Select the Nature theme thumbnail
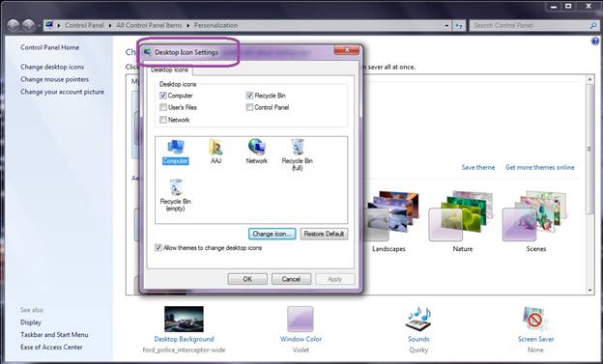Image resolution: width=603 pixels, height=364 pixels. 461,216
